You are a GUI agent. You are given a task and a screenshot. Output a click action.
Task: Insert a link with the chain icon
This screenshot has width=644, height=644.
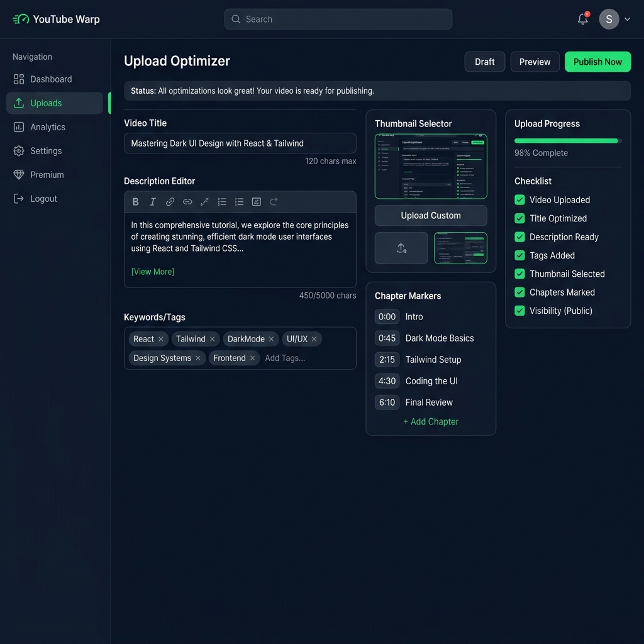click(170, 202)
